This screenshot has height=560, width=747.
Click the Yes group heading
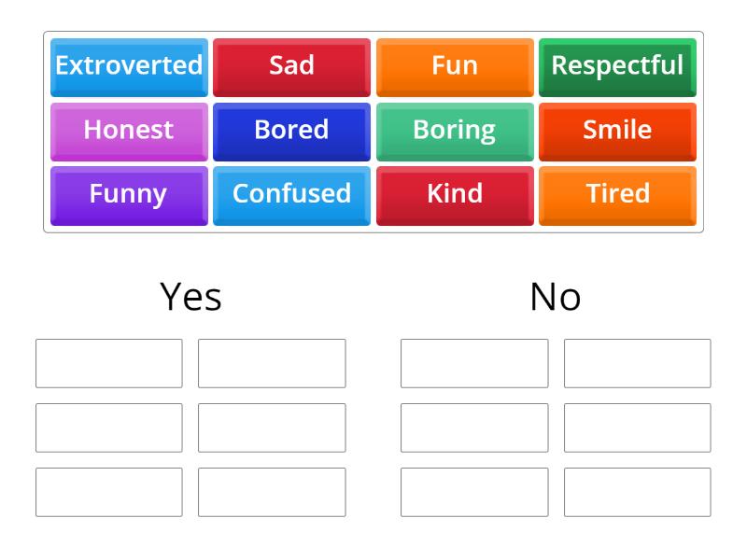tap(190, 297)
